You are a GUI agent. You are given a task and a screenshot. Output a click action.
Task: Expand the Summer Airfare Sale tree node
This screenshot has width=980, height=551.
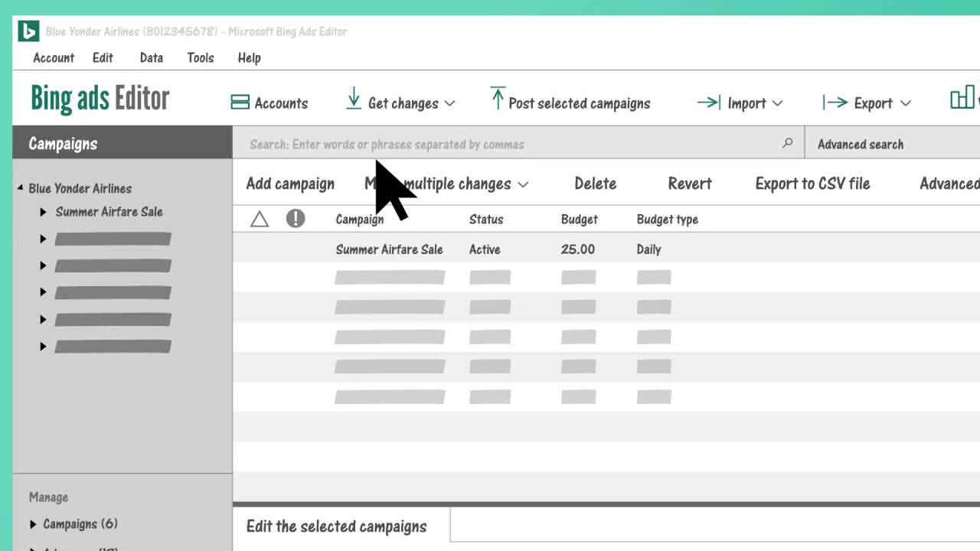44,212
